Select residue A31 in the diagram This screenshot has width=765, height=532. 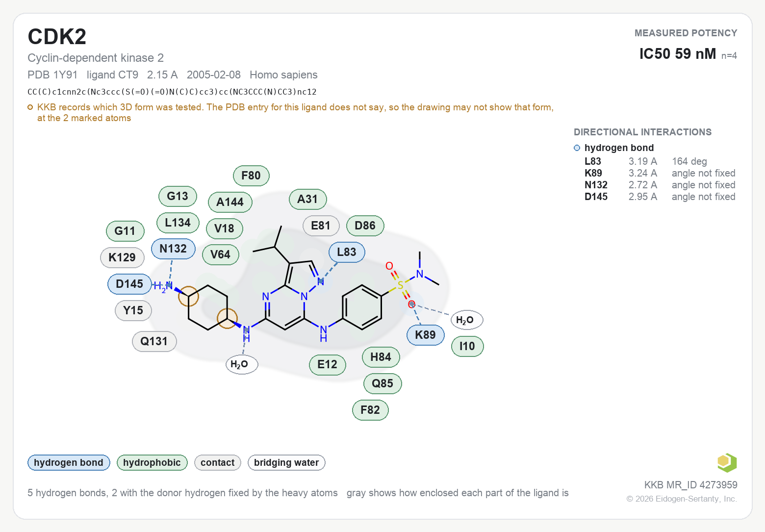[x=307, y=199]
